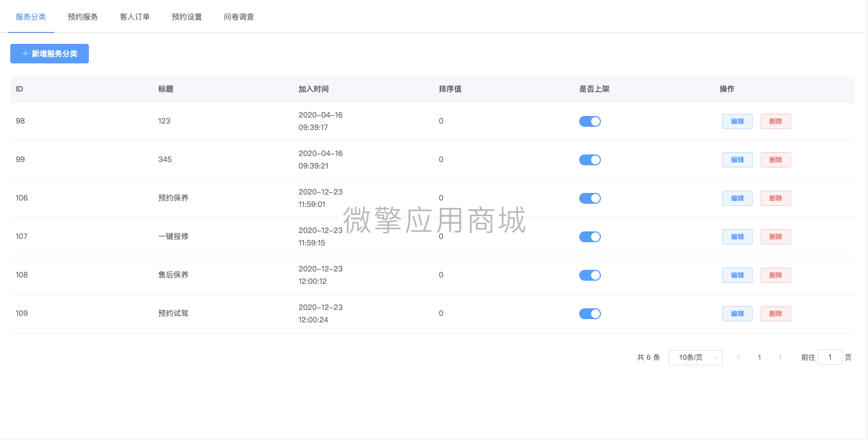The width and height of the screenshot is (868, 440).
Task: Go to next page arrow
Action: [x=780, y=357]
